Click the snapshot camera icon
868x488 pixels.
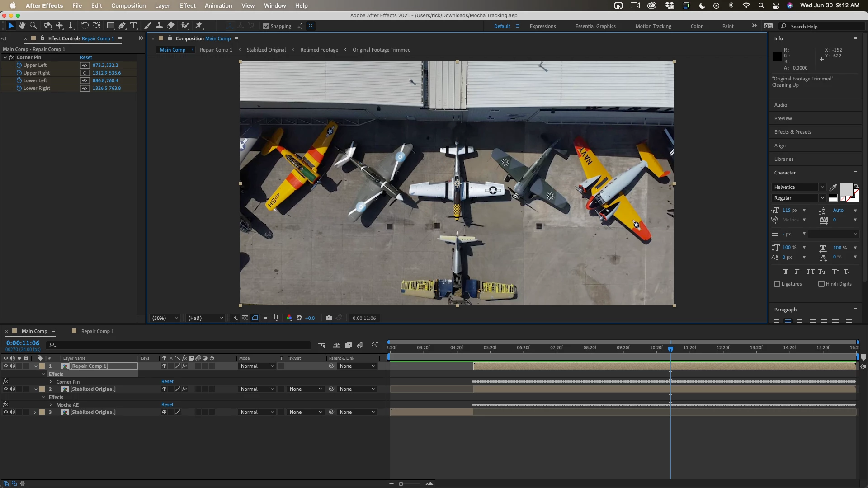coord(329,318)
